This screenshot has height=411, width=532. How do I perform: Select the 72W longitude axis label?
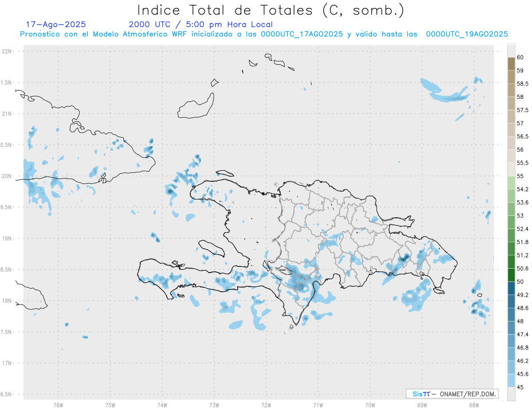pyautogui.click(x=266, y=405)
